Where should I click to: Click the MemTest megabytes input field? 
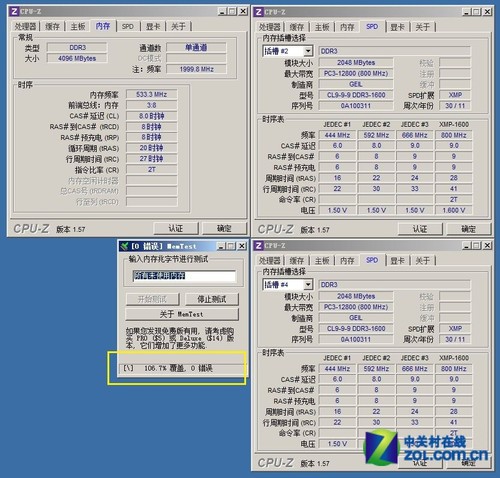[184, 276]
